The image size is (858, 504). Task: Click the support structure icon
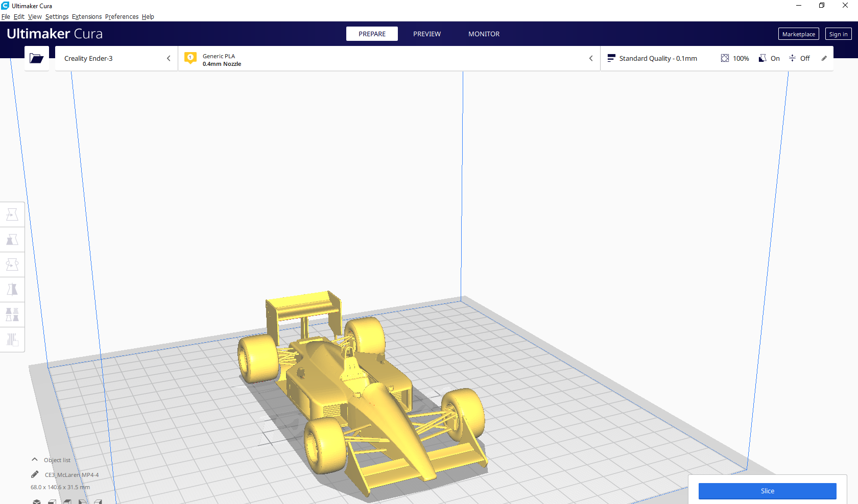click(762, 58)
